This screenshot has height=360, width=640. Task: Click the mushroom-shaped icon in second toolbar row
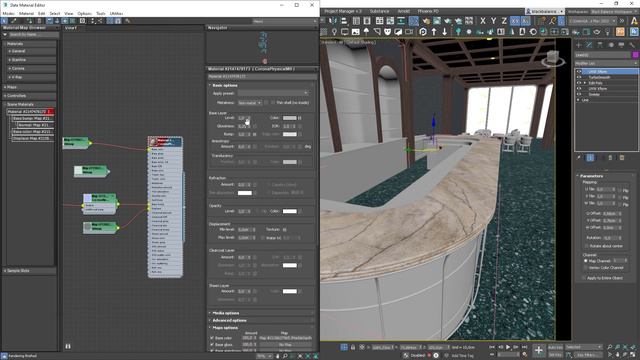(366, 32)
